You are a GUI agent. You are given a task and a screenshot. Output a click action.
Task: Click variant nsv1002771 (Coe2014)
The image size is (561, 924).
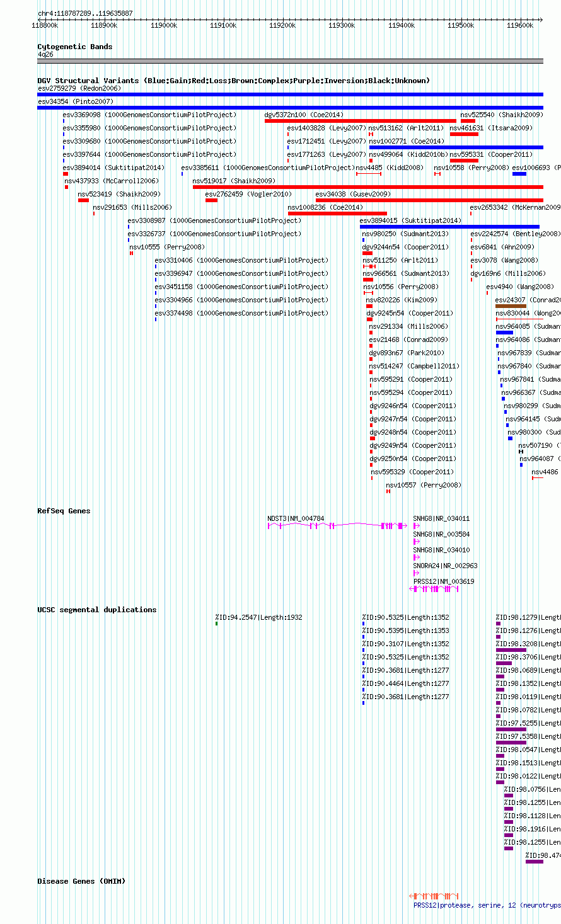(406, 141)
